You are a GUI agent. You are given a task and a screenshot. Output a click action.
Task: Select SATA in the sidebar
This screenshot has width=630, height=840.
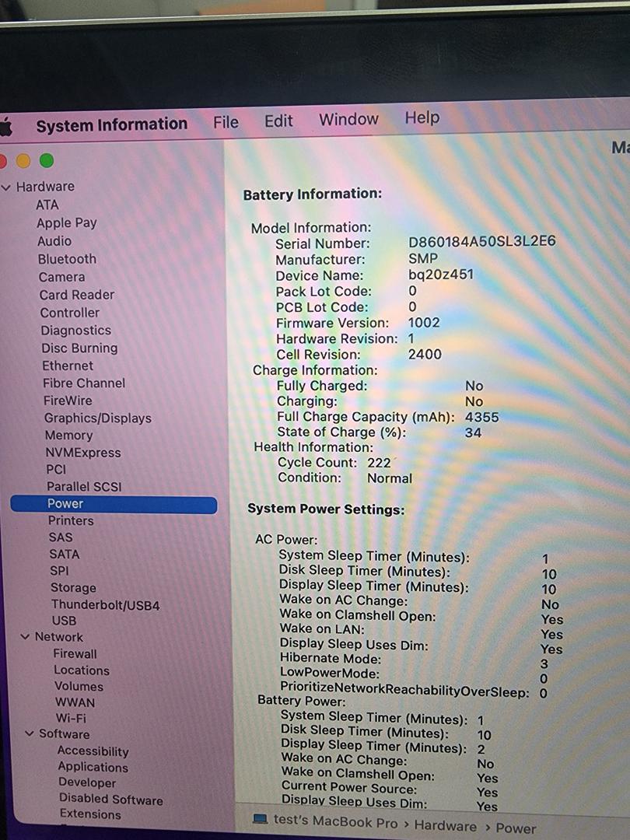64,554
